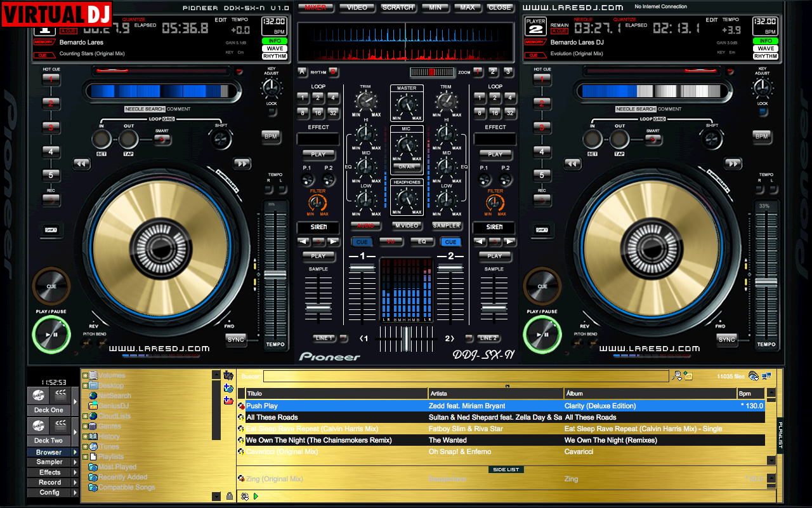Expand the Desktop folder node

pyautogui.click(x=85, y=386)
